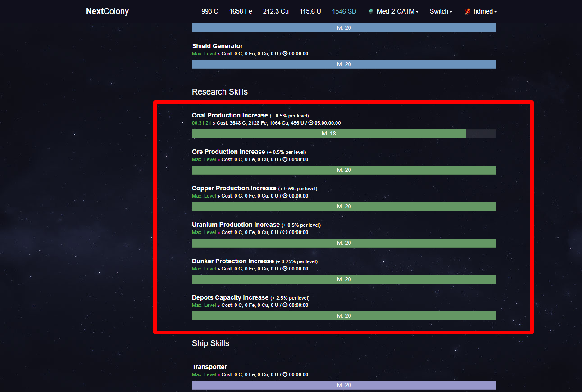This screenshot has width=582, height=392.
Task: Click the clock icon in Depots Capacity row
Action: point(285,305)
